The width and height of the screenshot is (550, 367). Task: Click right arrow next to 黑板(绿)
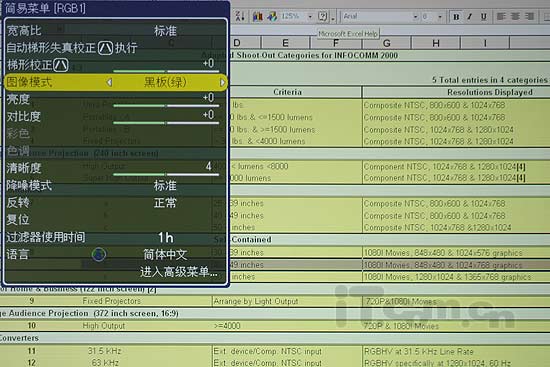click(222, 82)
